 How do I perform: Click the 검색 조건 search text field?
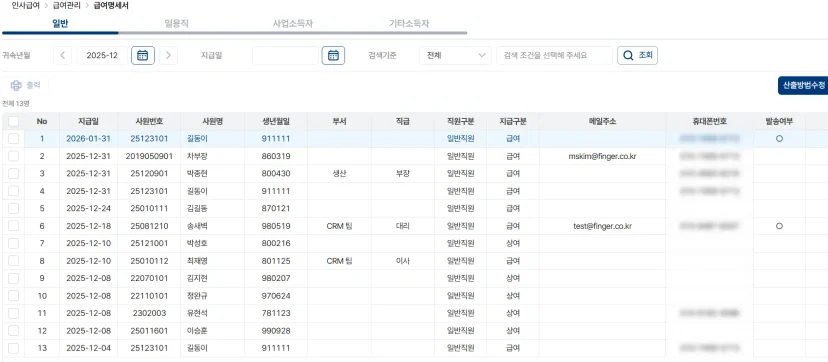click(x=554, y=55)
